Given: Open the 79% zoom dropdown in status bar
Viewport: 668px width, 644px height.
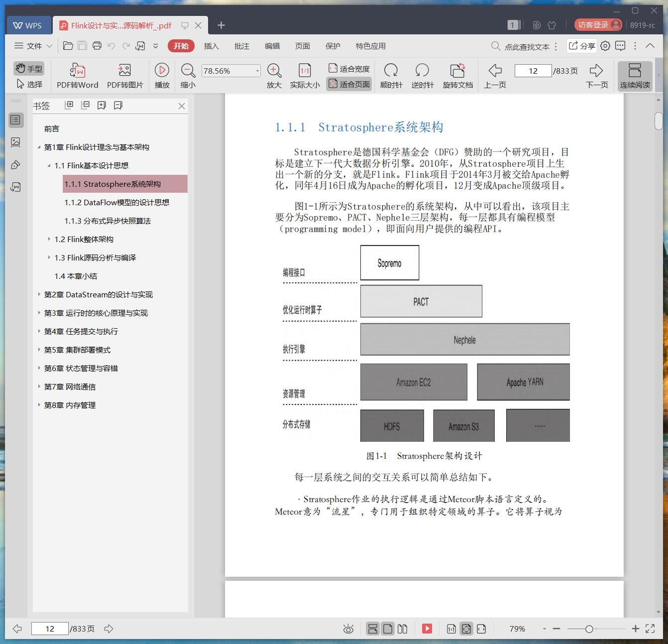Looking at the screenshot, I should [x=544, y=629].
